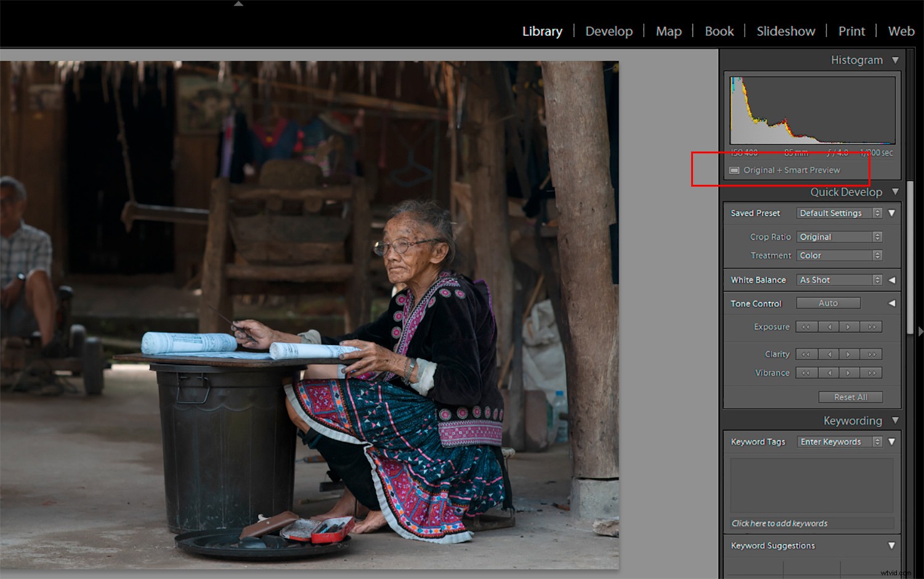Click the Vibrance double-increase arrows
The width and height of the screenshot is (924, 579).
(x=871, y=373)
